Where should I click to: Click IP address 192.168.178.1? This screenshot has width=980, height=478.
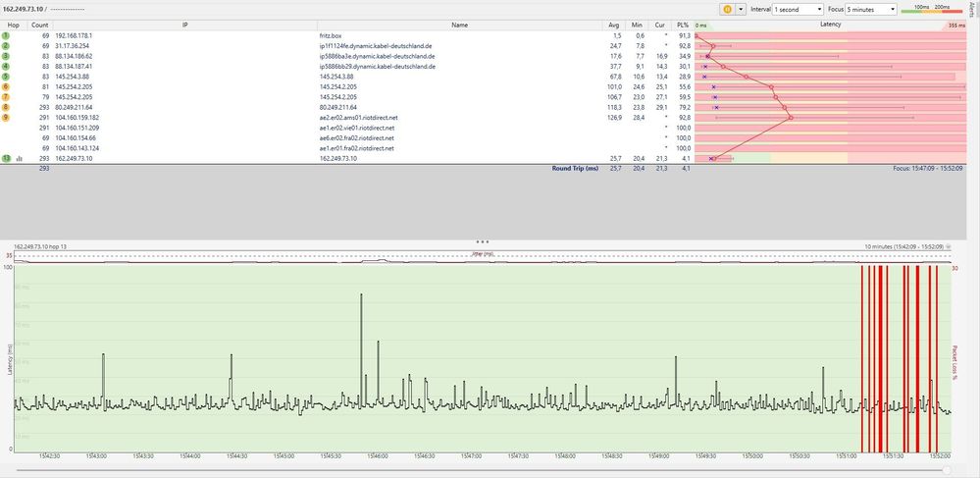(74, 35)
